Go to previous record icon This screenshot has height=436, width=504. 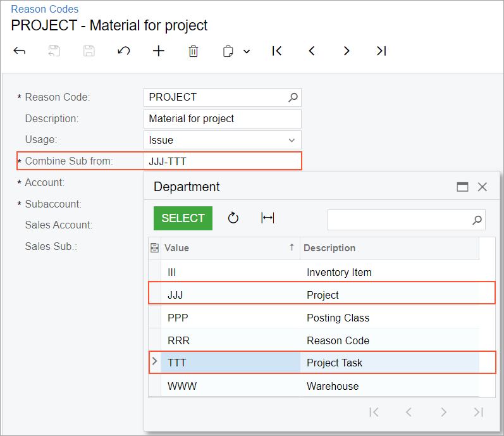pos(312,51)
